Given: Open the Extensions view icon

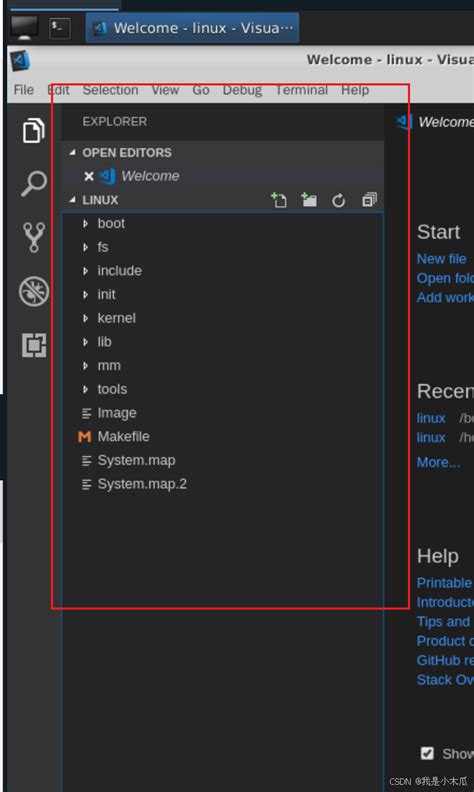Looking at the screenshot, I should point(34,345).
